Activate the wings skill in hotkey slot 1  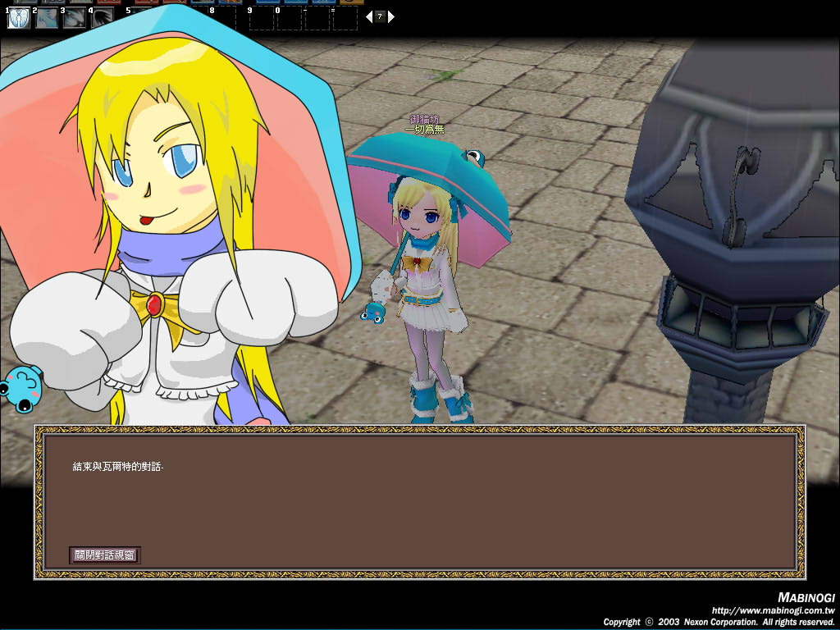(x=19, y=18)
